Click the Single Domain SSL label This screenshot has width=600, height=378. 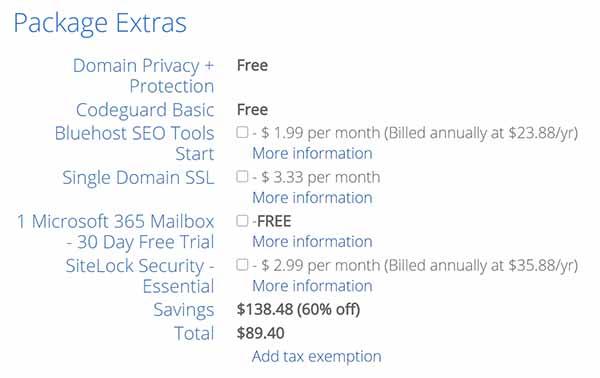pos(138,178)
